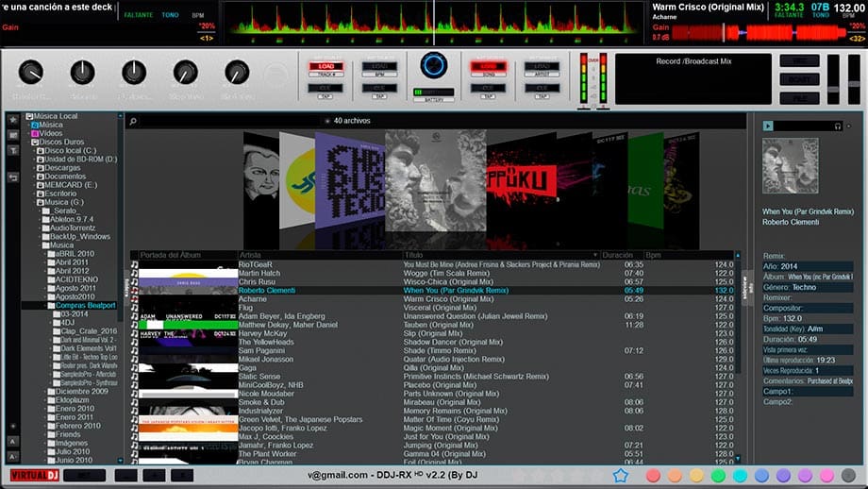Click the search magnifier icon in browser
This screenshot has width=868, height=489.
click(x=133, y=121)
